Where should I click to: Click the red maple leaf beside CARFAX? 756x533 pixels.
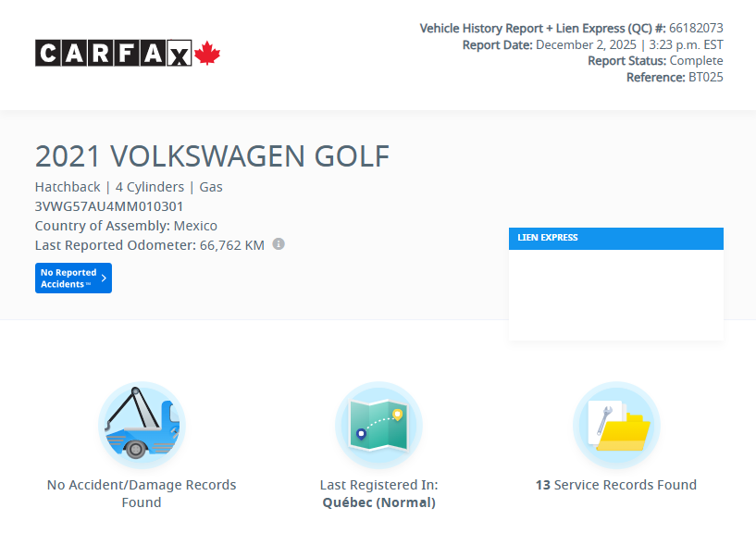205,53
